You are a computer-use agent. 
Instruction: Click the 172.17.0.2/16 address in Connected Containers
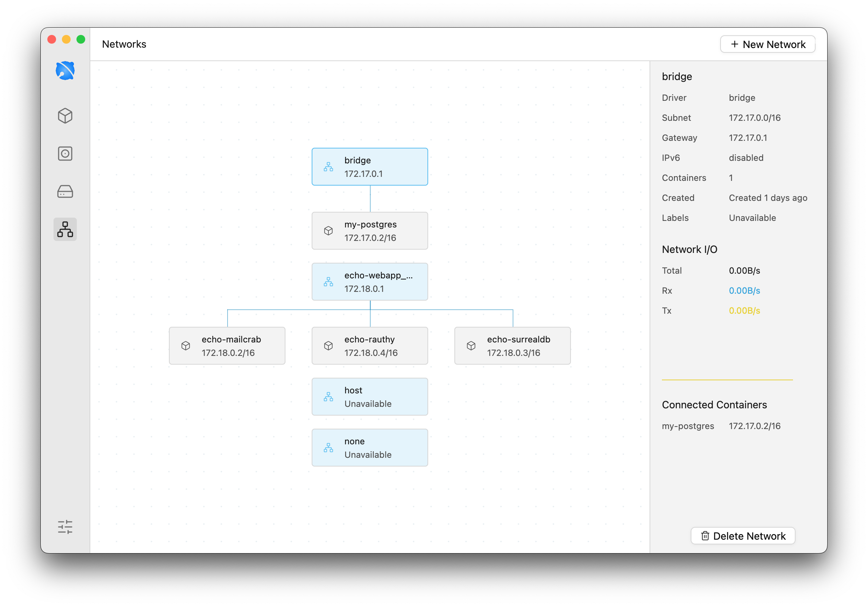[x=755, y=426]
